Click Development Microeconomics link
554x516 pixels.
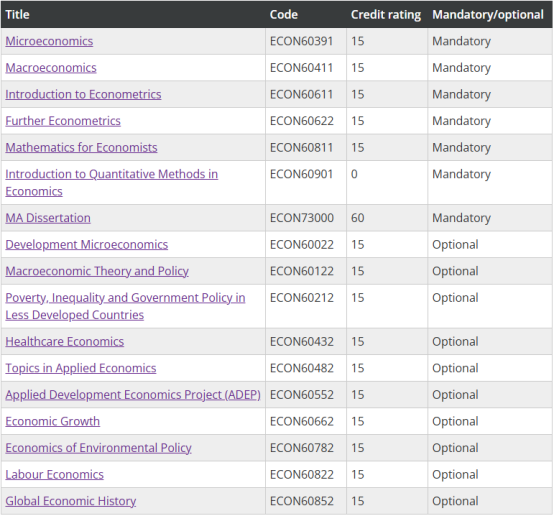point(87,245)
